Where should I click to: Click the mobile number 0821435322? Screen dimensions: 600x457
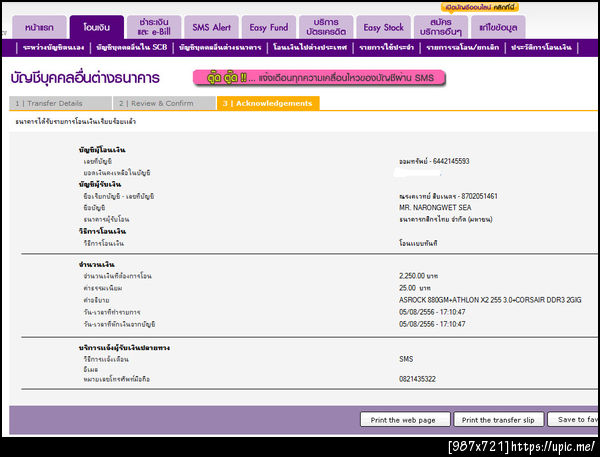[x=417, y=379]
